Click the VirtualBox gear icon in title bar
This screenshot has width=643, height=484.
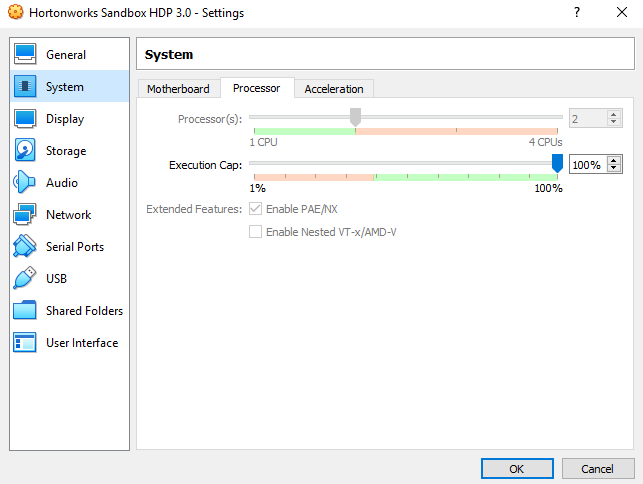(15, 12)
